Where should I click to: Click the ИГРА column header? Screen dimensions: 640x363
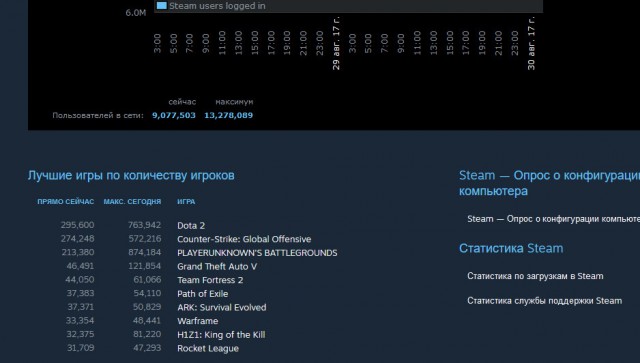[x=186, y=202]
